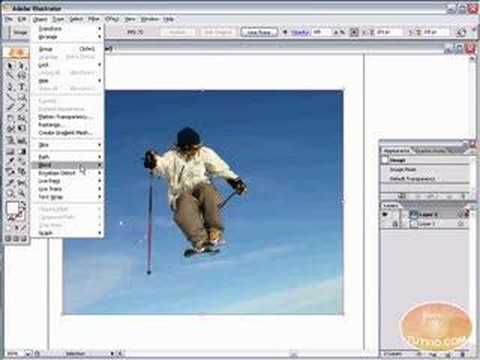Select the Zoom magnifier tool
The height and width of the screenshot is (360, 480).
click(22, 193)
